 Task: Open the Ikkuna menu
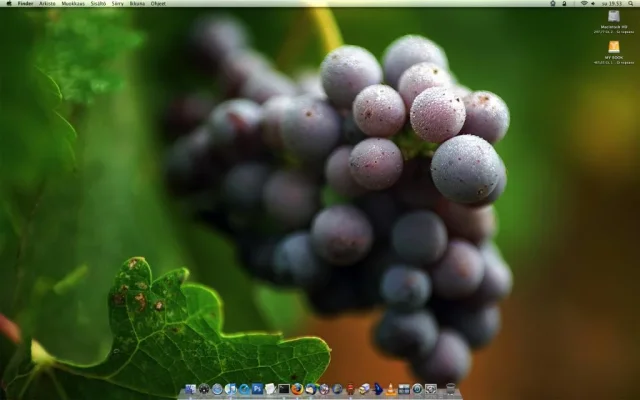137,4
